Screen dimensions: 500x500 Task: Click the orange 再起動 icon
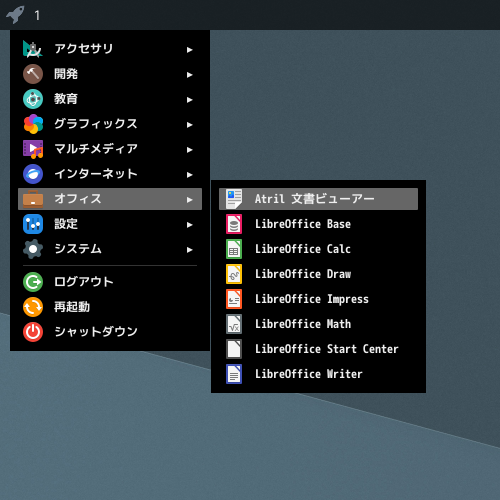click(x=33, y=307)
